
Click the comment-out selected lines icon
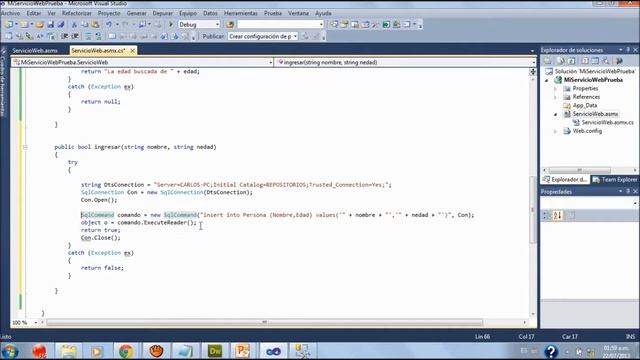pos(88,36)
